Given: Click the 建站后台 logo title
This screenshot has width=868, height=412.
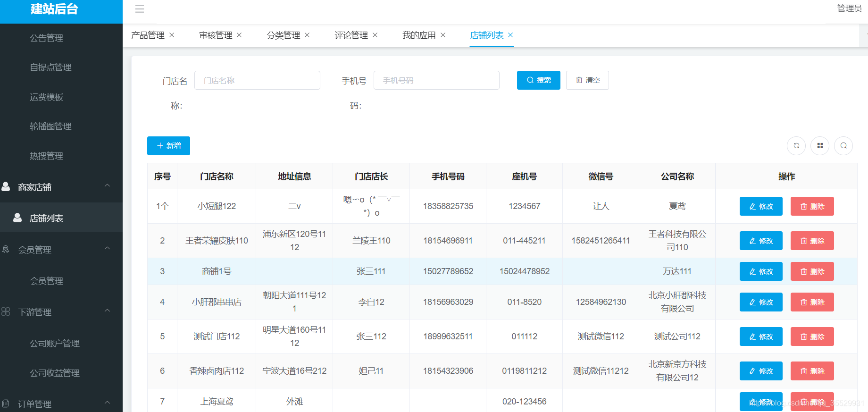Looking at the screenshot, I should [x=54, y=9].
